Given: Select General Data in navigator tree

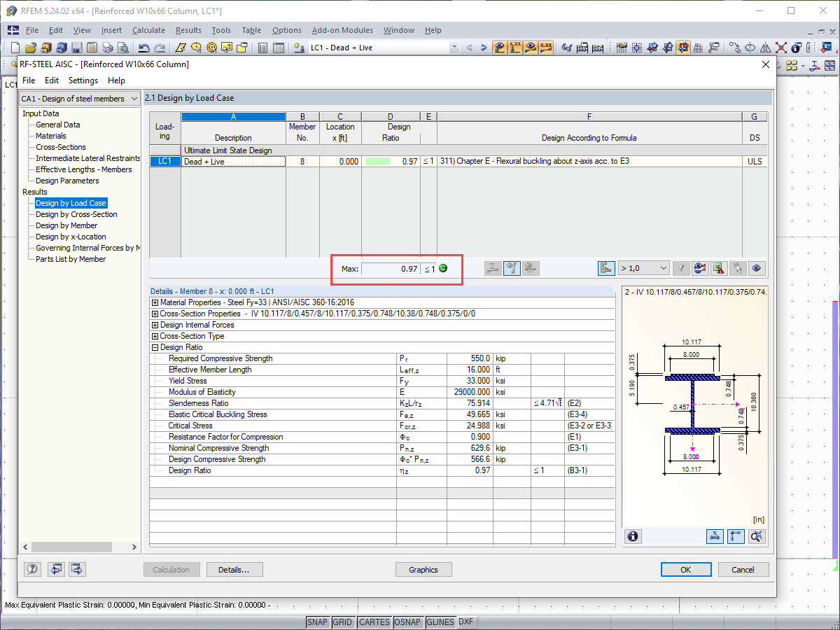Looking at the screenshot, I should (x=58, y=125).
